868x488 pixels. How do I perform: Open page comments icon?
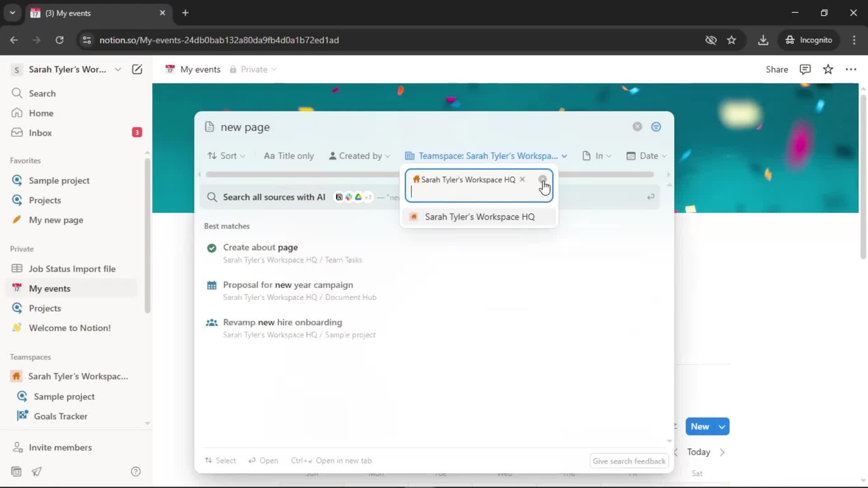coord(805,69)
